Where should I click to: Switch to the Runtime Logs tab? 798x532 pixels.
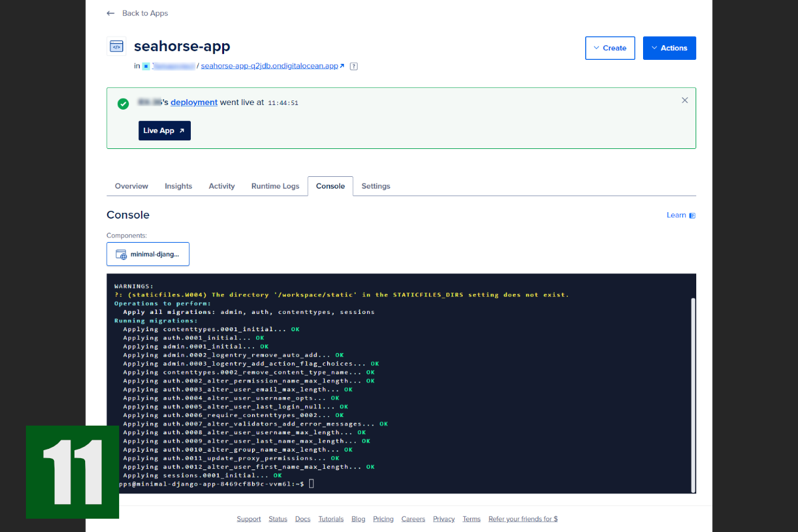point(275,186)
